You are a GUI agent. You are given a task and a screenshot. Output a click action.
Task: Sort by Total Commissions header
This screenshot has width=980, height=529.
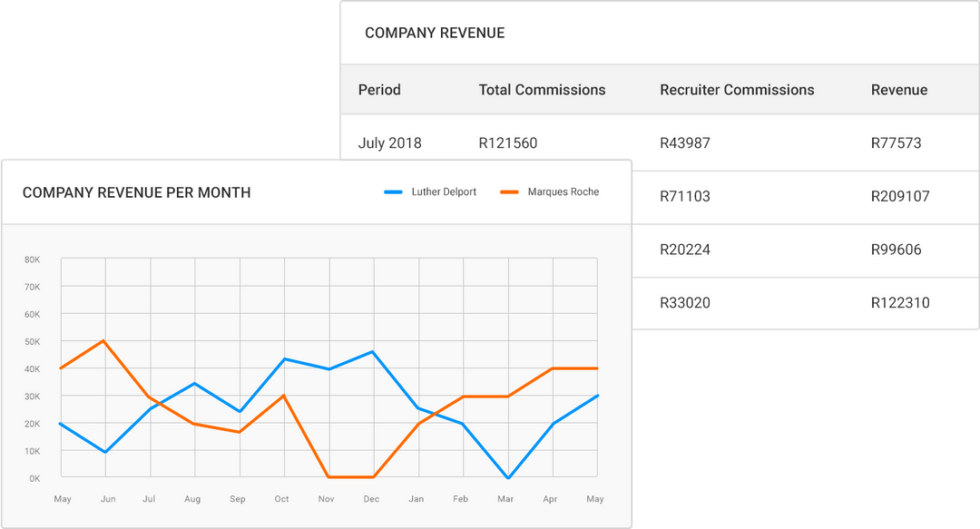[x=542, y=90]
